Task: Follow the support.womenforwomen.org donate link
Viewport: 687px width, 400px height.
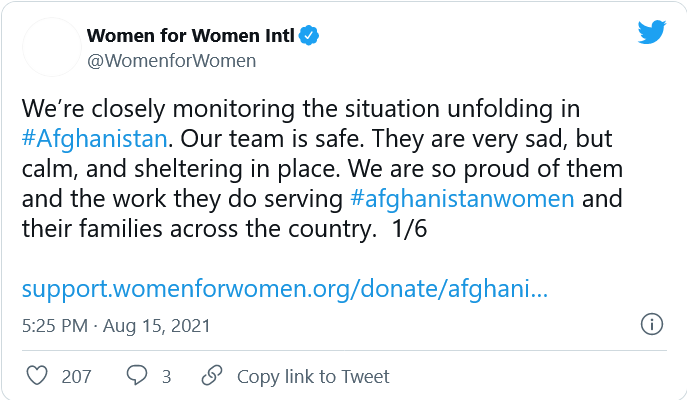Action: (x=284, y=290)
